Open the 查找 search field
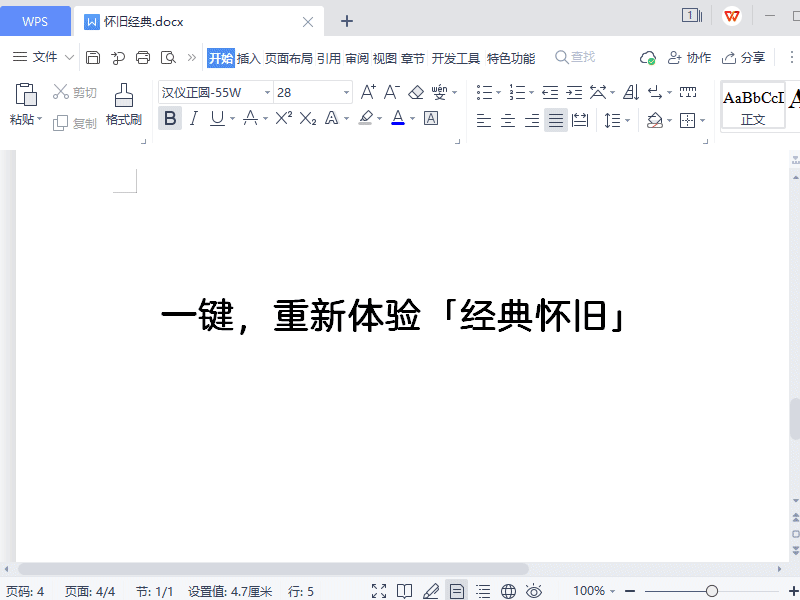Viewport: 800px width, 600px height. tap(578, 57)
